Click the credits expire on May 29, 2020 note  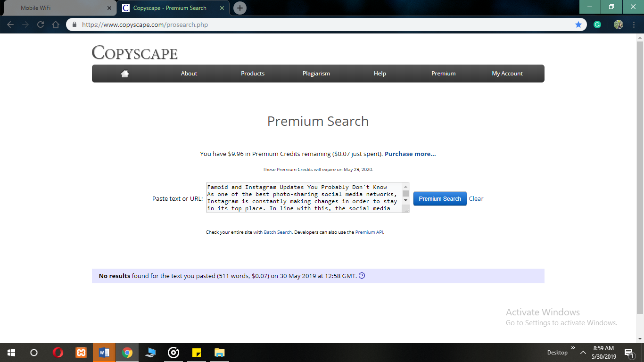point(318,169)
